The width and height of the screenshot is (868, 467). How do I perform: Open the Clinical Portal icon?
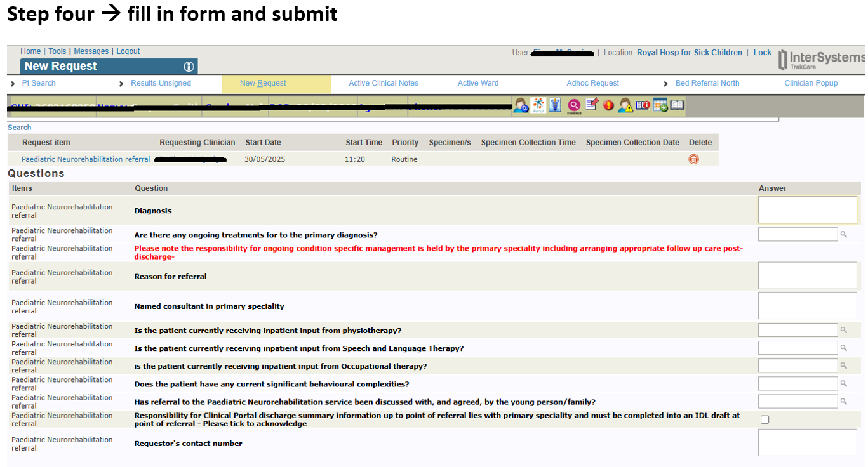click(x=538, y=105)
